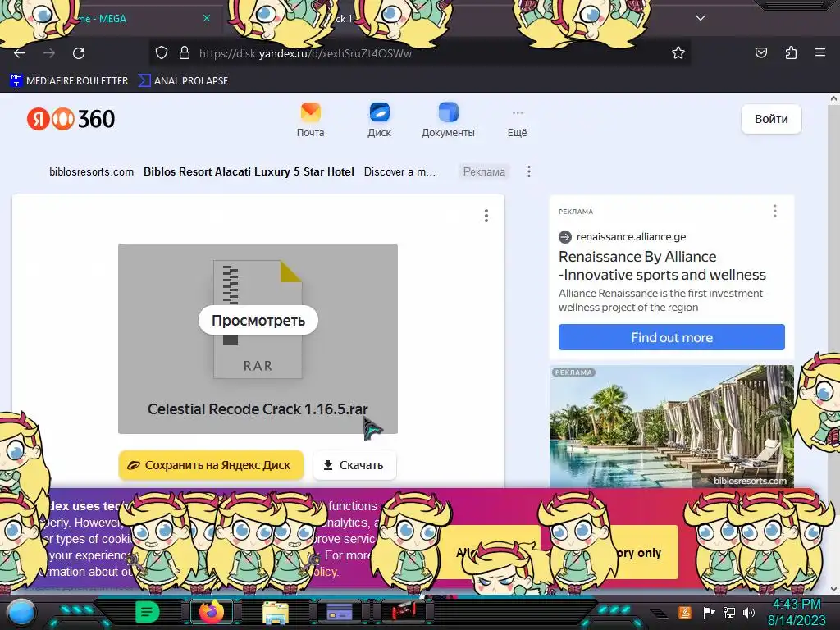Click the Войти login button
This screenshot has height=630, width=840.
point(771,119)
